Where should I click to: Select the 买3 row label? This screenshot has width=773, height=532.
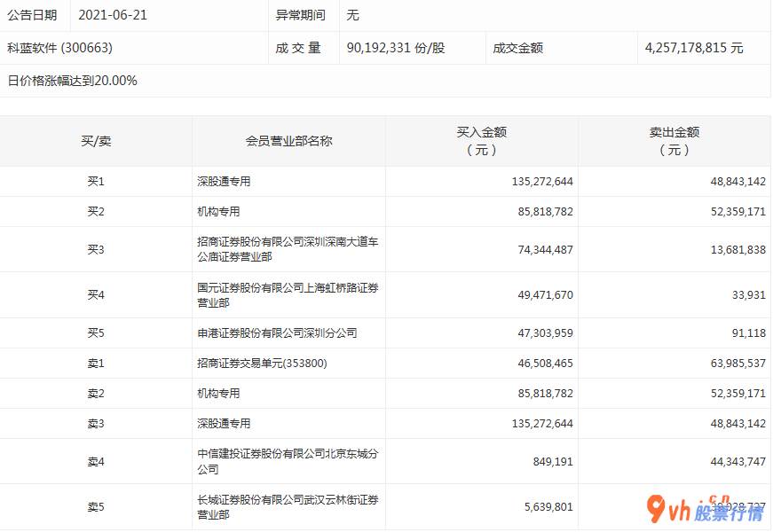(x=96, y=249)
